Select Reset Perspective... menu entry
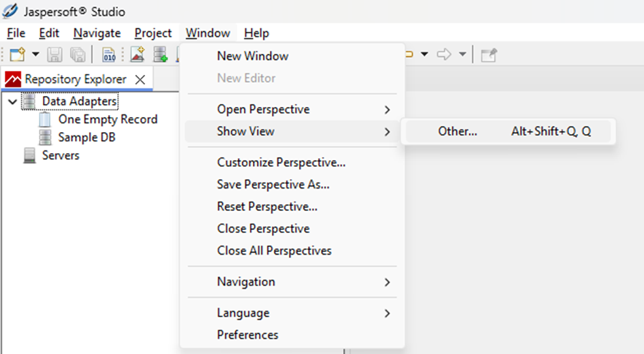The width and height of the screenshot is (644, 354). tap(266, 206)
